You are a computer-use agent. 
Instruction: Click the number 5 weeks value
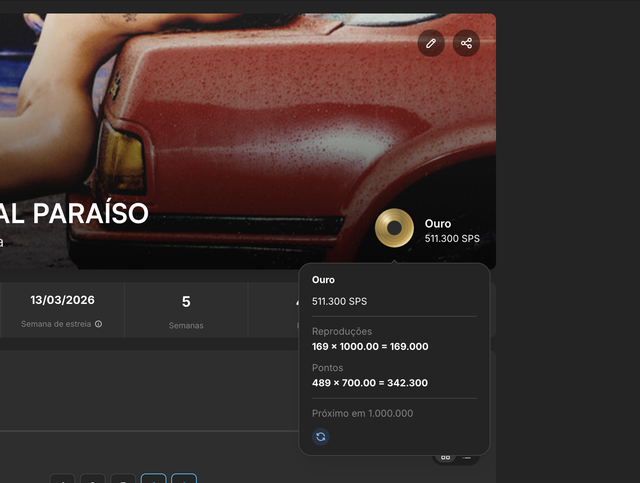[x=186, y=302]
